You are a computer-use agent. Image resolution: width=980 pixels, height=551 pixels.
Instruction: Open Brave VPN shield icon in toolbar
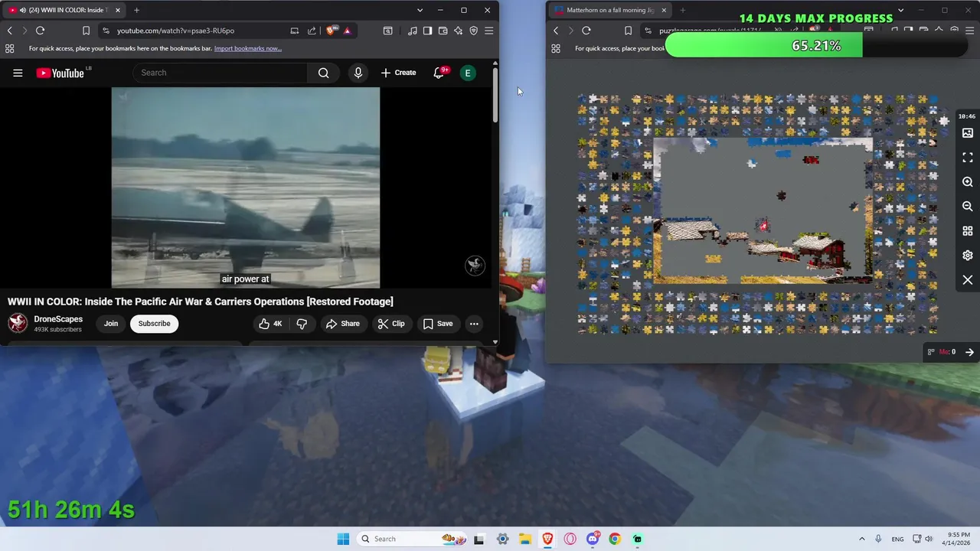[x=473, y=31]
